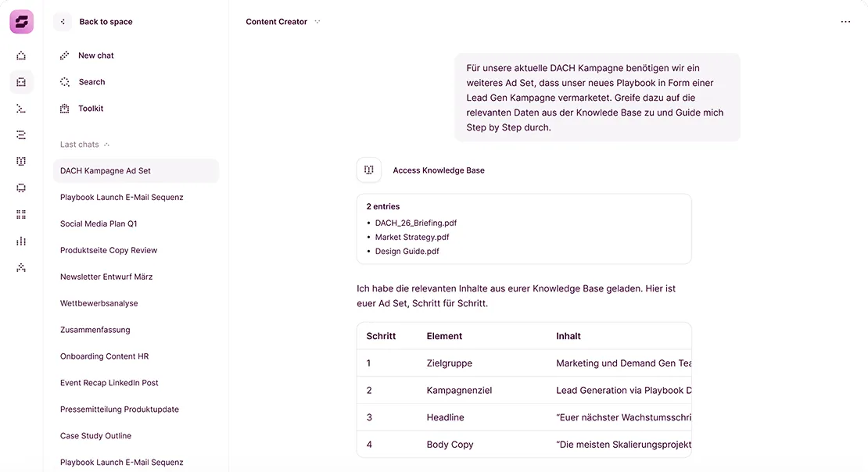The height and width of the screenshot is (472, 868).
Task: Click the home icon in left rail
Action: coord(21,55)
